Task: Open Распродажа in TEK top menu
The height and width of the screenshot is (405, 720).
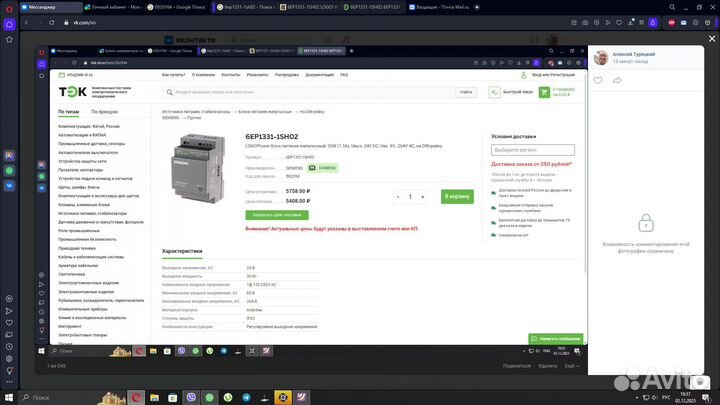Action: coord(287,74)
